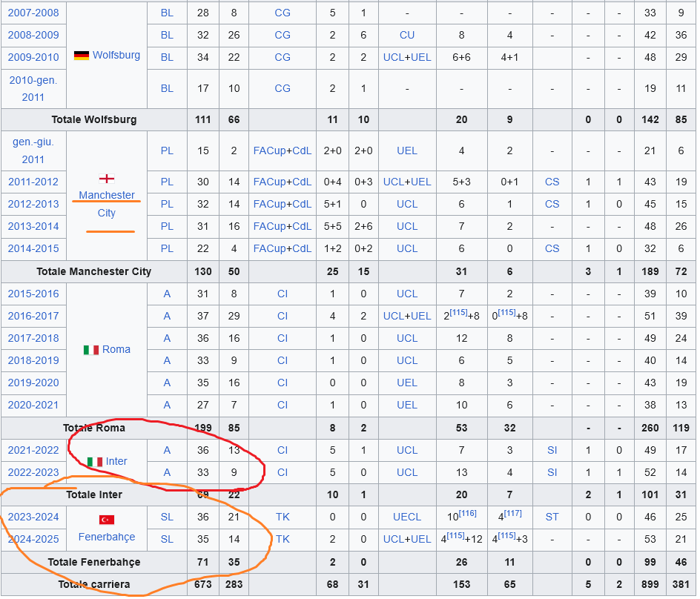Click the SI link in 2022-2023 row
The height and width of the screenshot is (599, 700).
(x=552, y=472)
